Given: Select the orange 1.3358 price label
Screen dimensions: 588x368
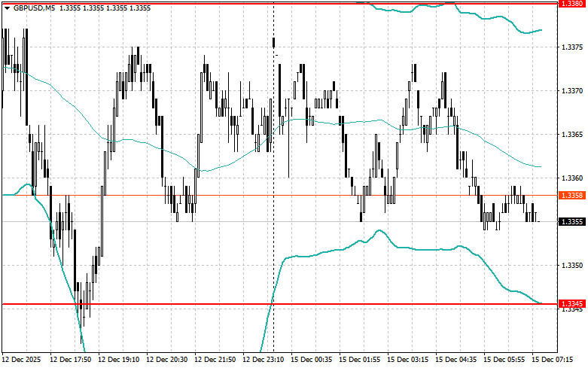Looking at the screenshot, I should pyautogui.click(x=572, y=195).
